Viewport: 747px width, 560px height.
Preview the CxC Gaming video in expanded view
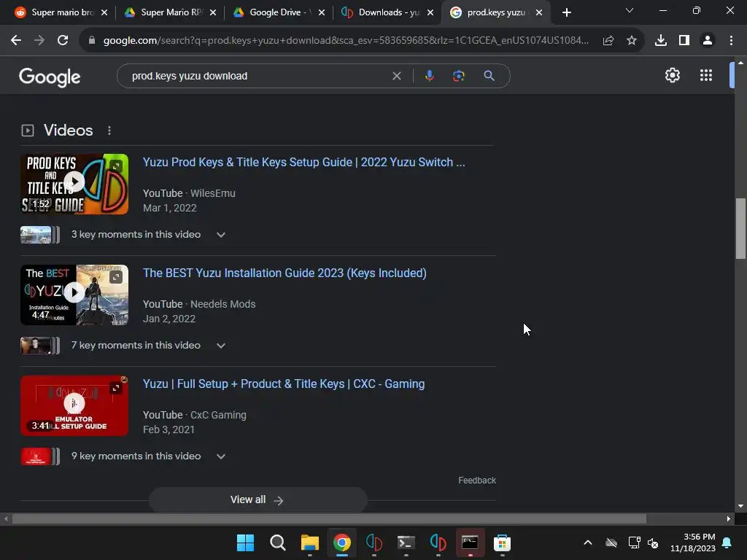(116, 388)
